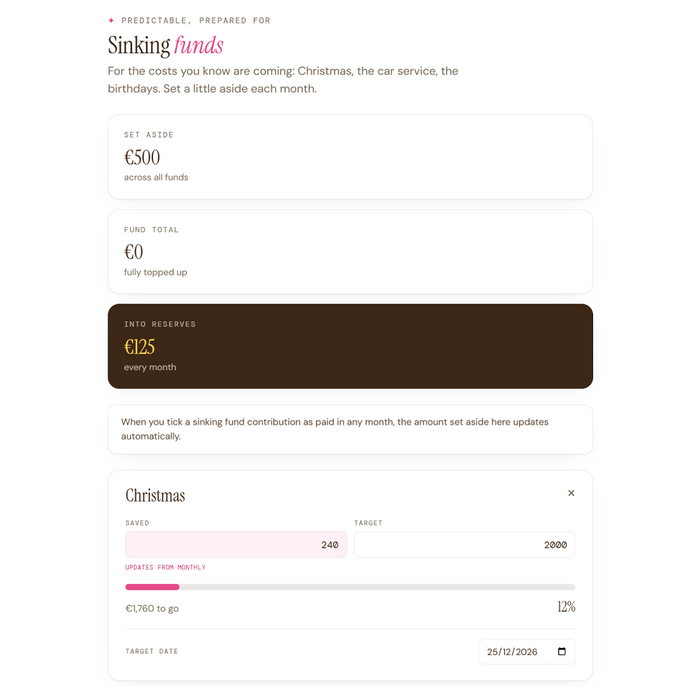Click the pink star icon beside Predictable
The image size is (700, 700).
111,20
